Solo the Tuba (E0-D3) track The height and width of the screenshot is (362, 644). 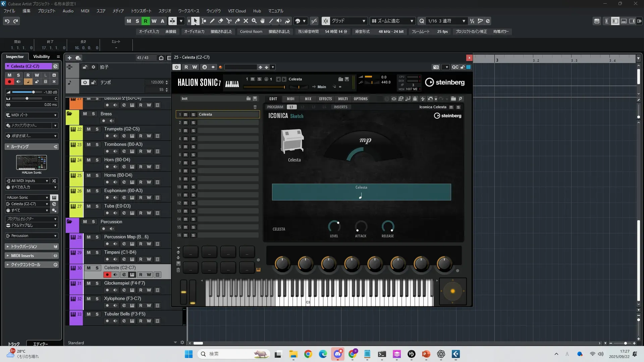[x=97, y=206]
